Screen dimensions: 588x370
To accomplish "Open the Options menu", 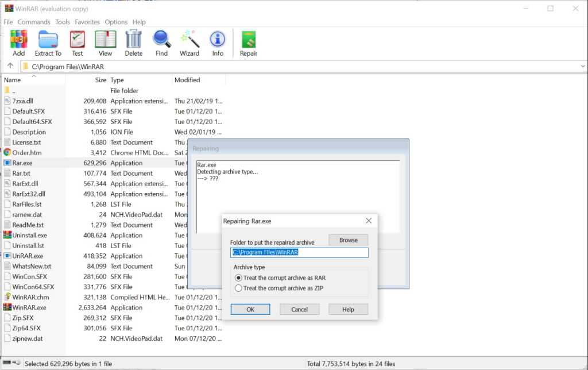I will coord(116,22).
